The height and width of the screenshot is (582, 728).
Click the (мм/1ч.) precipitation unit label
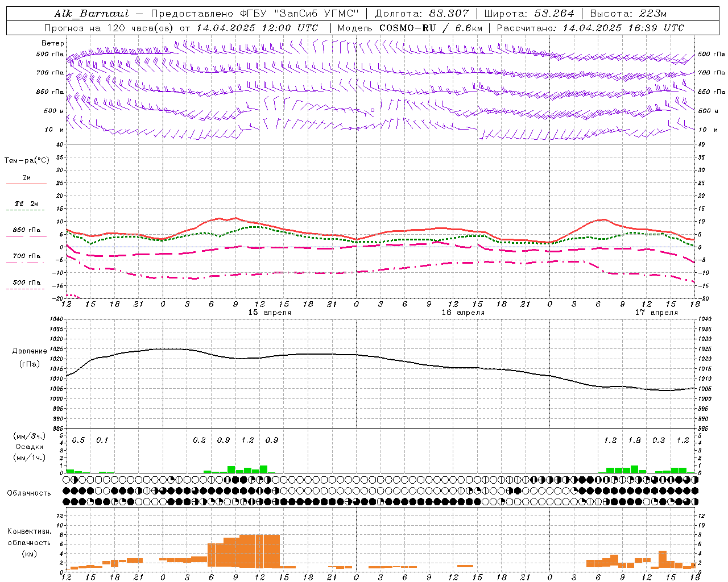coord(30,458)
